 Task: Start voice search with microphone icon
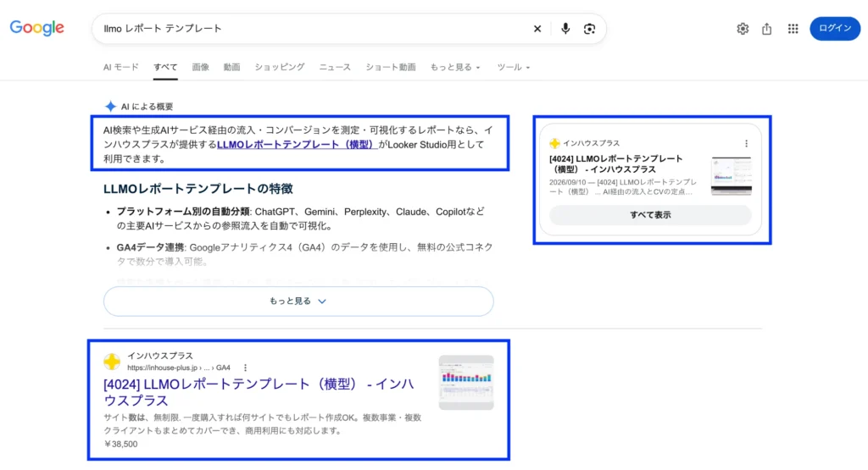565,29
